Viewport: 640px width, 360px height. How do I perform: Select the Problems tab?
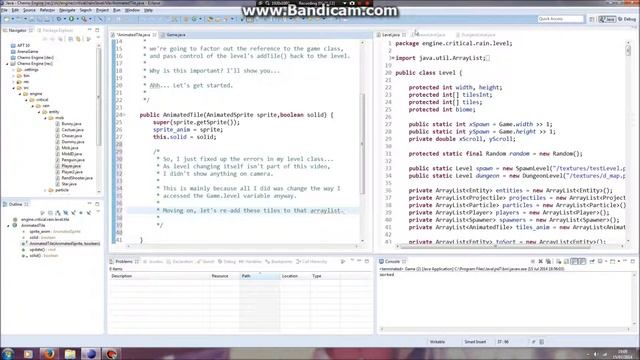pyautogui.click(x=124, y=261)
